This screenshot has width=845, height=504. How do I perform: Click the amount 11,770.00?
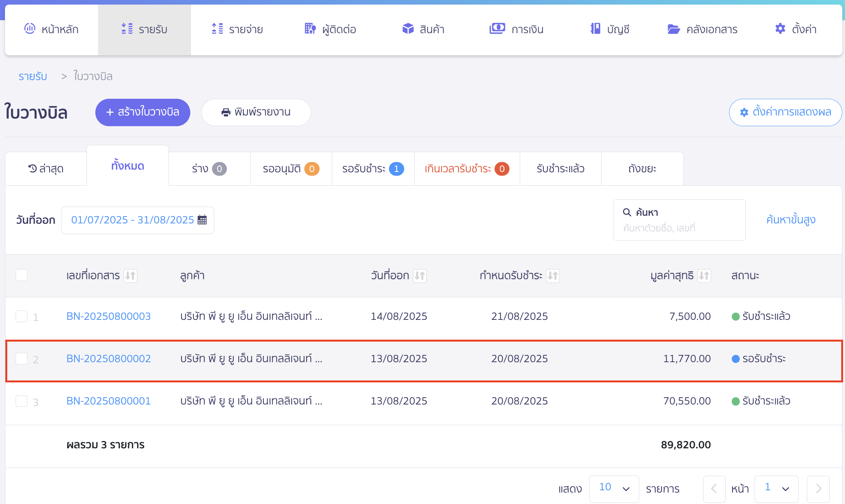(687, 359)
